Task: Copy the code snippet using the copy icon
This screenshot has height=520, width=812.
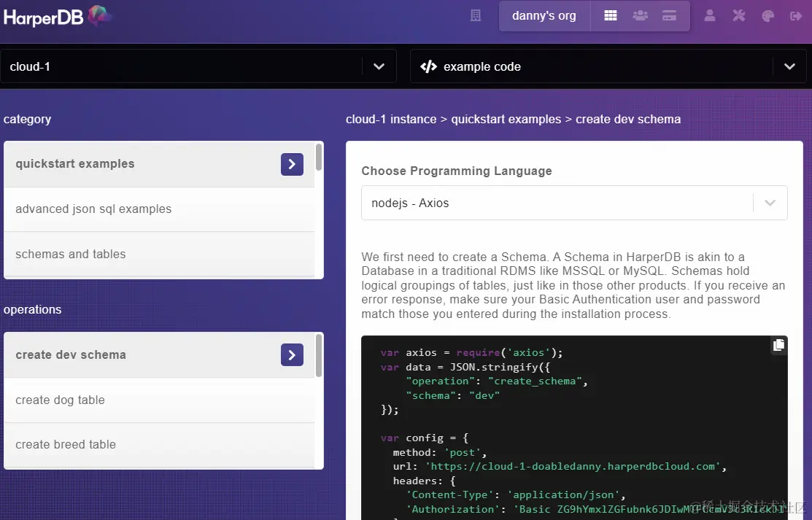Action: [778, 345]
